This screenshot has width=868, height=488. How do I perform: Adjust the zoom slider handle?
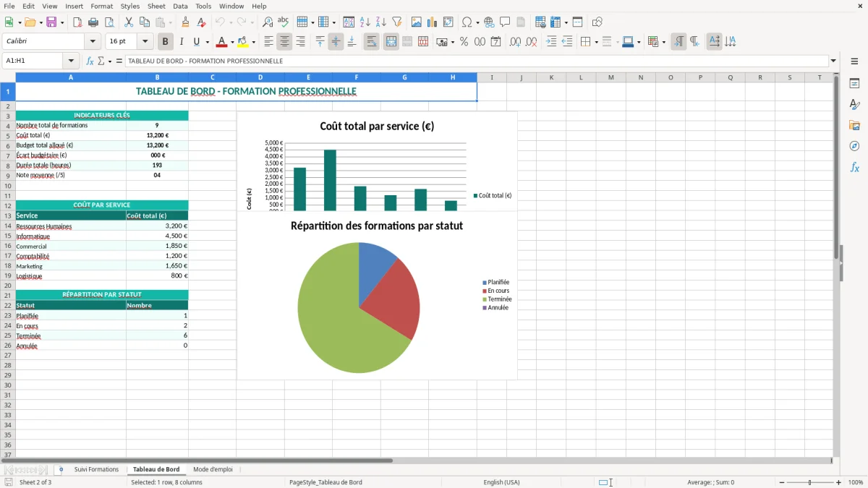[x=809, y=482]
